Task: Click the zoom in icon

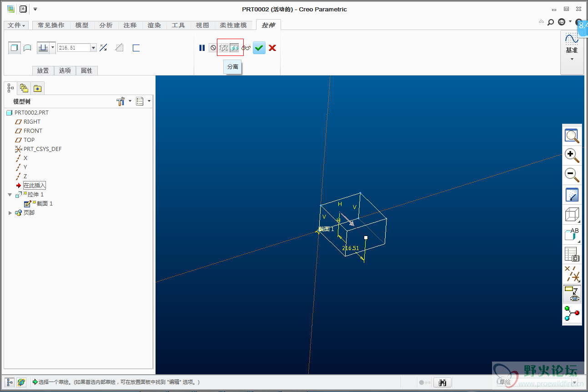Action: pos(572,155)
